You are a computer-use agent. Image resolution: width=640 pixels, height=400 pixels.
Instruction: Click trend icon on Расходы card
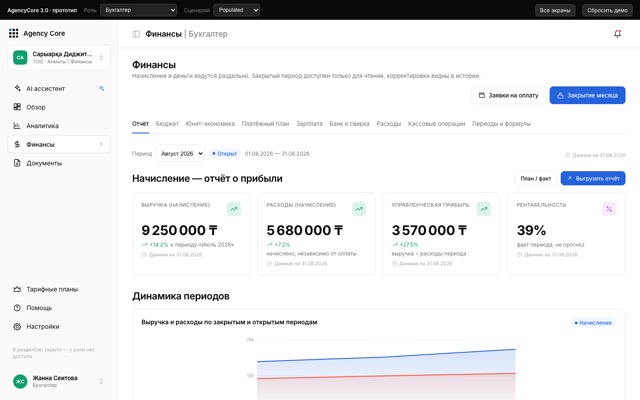(x=359, y=209)
